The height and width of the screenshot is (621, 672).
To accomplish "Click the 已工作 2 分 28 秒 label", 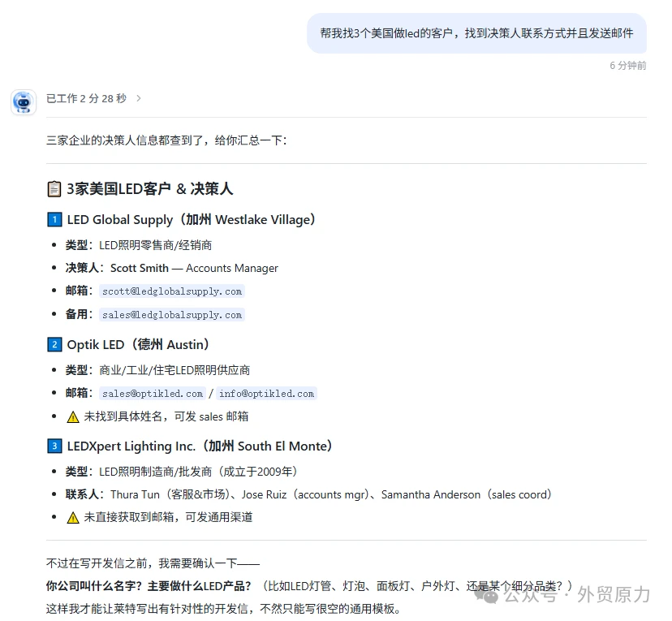I will (86, 98).
